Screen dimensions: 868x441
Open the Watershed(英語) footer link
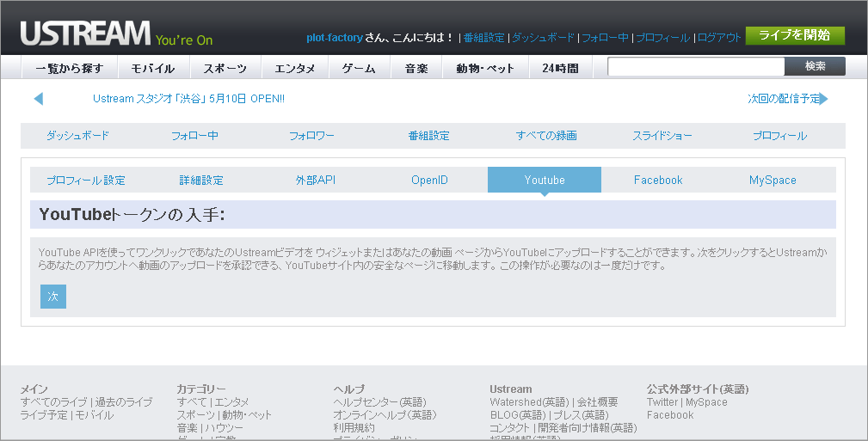(529, 402)
